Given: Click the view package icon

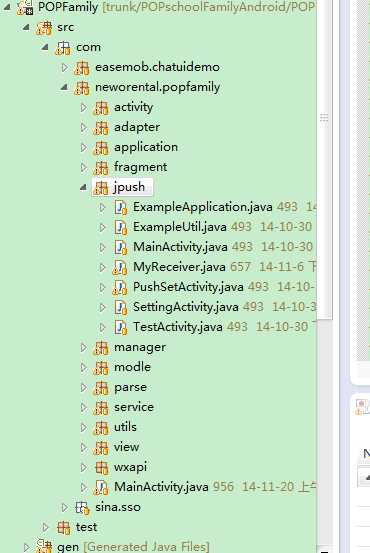Looking at the screenshot, I should tap(101, 448).
